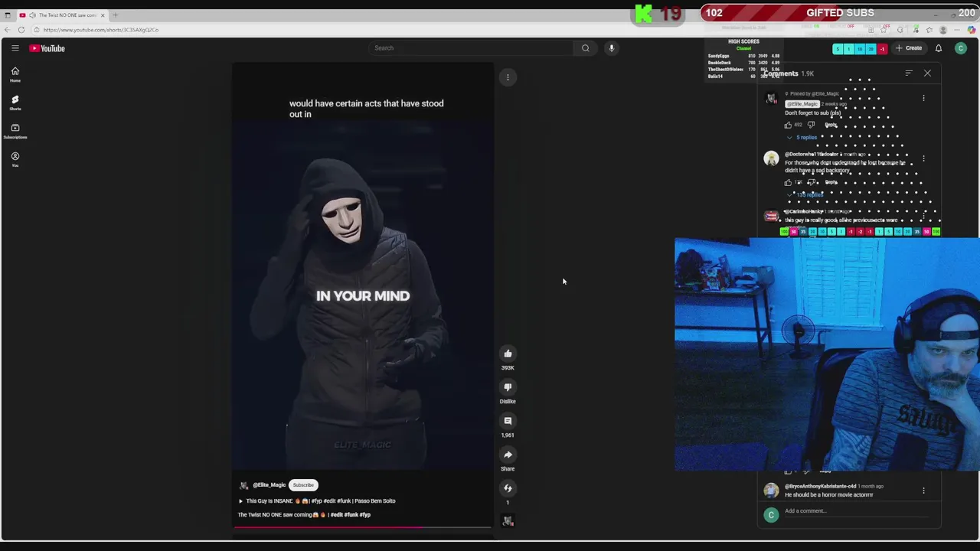The height and width of the screenshot is (551, 980).
Task: Mute the tab via its speaker icon
Action: pos(32,15)
